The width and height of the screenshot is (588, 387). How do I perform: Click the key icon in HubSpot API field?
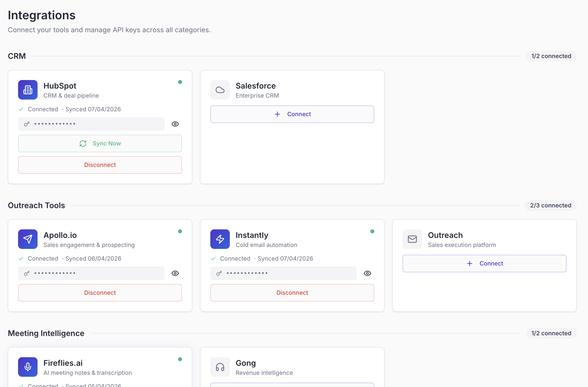point(27,124)
